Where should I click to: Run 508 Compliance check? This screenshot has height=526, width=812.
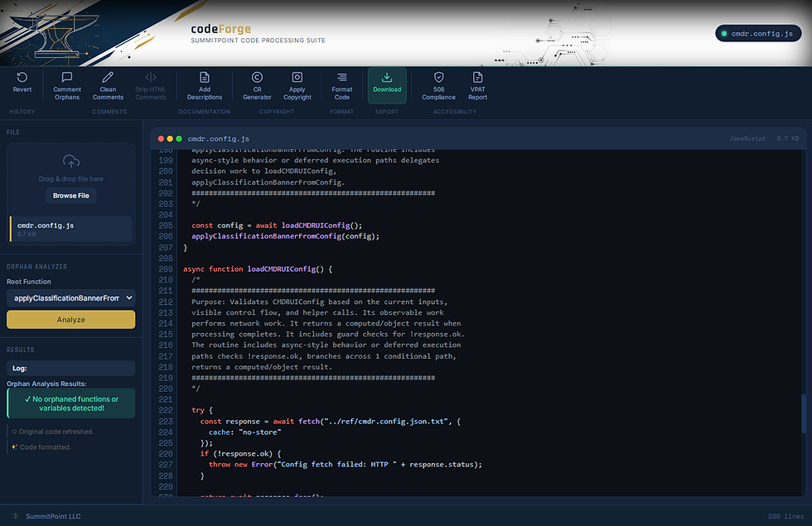tap(438, 85)
